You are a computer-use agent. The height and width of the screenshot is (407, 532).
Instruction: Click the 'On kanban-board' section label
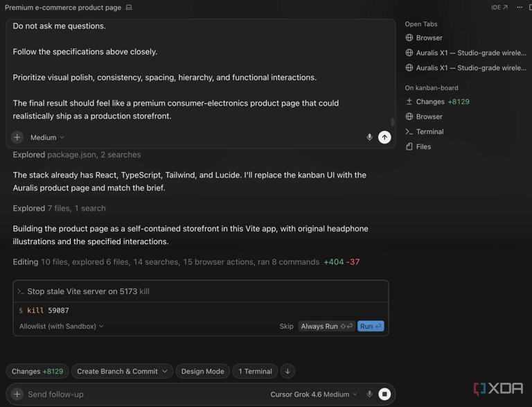coord(432,87)
